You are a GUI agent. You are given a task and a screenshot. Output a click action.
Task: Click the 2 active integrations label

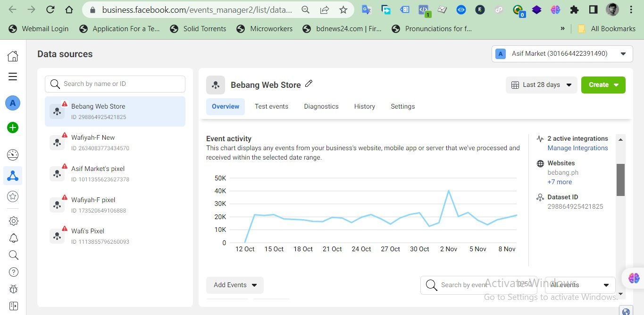(577, 138)
